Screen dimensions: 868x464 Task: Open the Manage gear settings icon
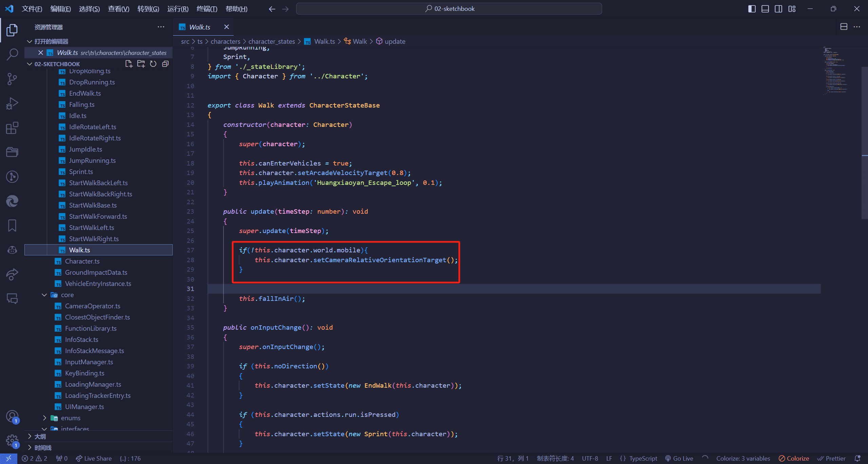(12, 441)
